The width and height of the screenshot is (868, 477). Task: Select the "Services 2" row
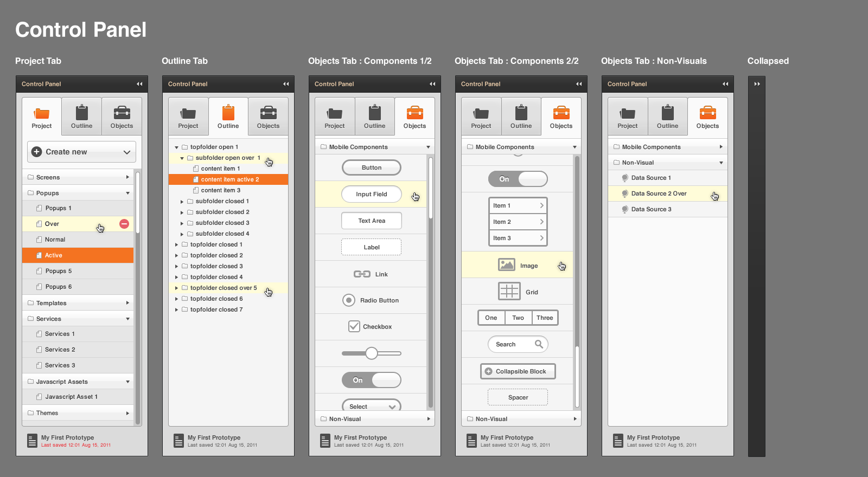coord(78,350)
